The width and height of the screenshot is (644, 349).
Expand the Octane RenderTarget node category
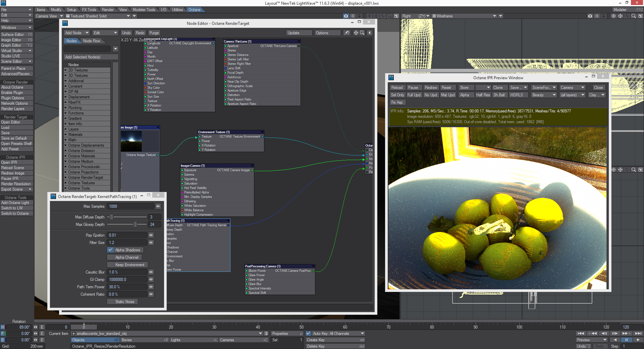66,178
